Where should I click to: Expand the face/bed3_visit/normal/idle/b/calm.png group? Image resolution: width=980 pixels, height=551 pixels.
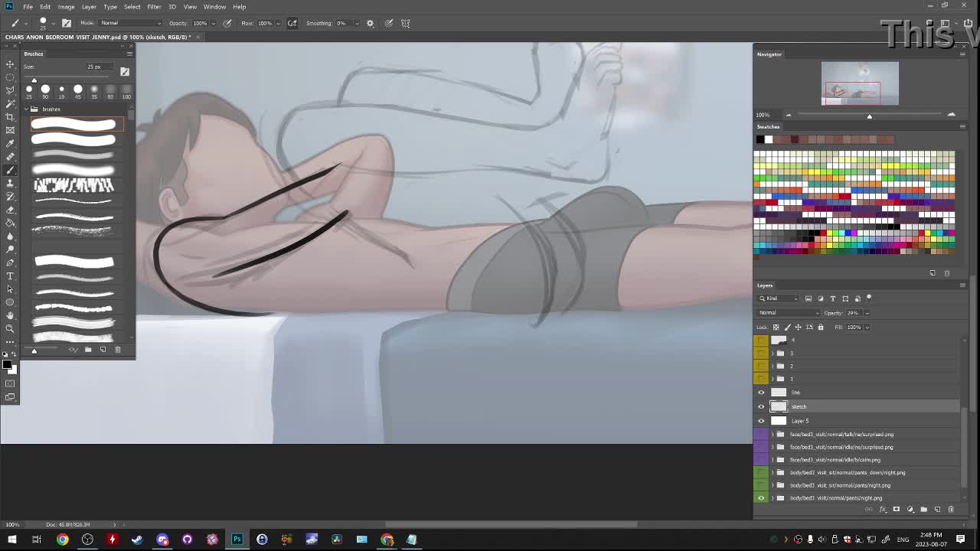click(772, 460)
